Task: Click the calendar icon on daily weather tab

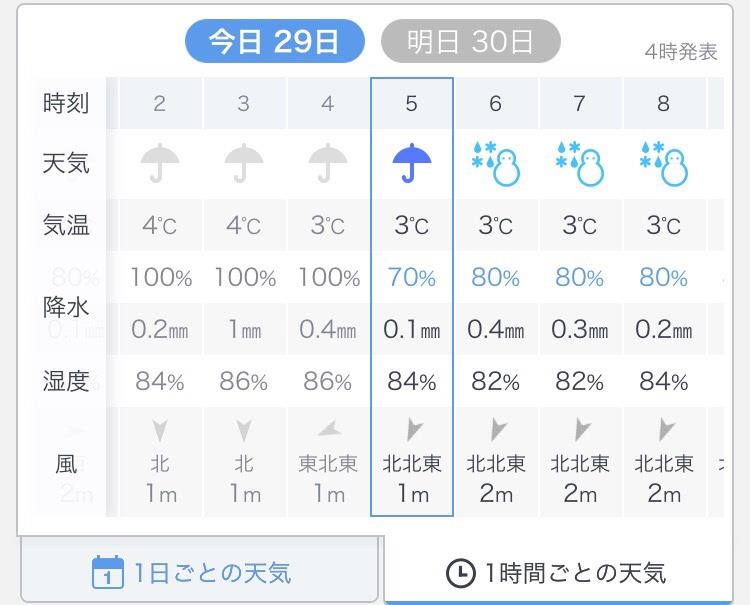Action: point(108,572)
